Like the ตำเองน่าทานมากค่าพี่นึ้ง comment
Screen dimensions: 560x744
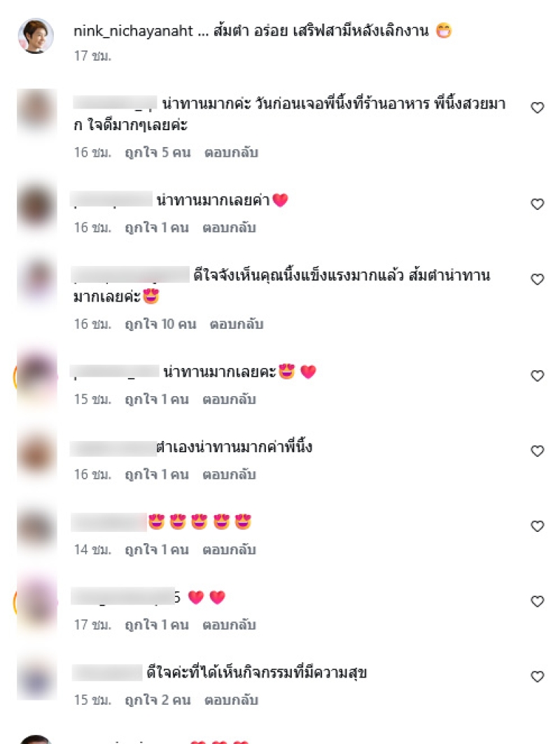pyautogui.click(x=537, y=451)
